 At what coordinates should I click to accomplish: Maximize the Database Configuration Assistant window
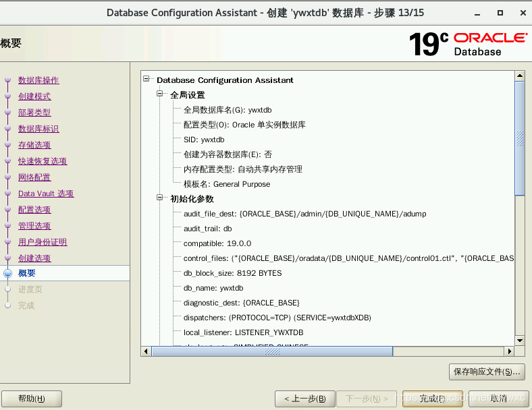(500, 13)
